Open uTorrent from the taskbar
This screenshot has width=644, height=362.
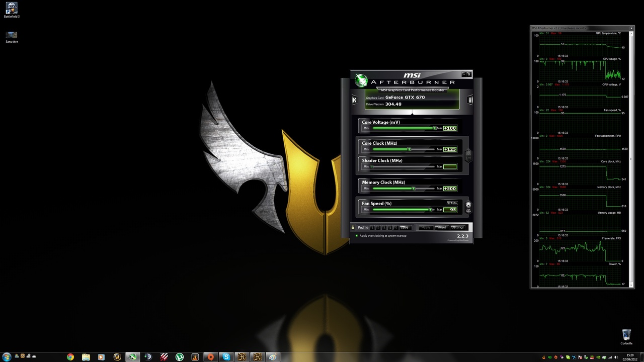(x=180, y=357)
